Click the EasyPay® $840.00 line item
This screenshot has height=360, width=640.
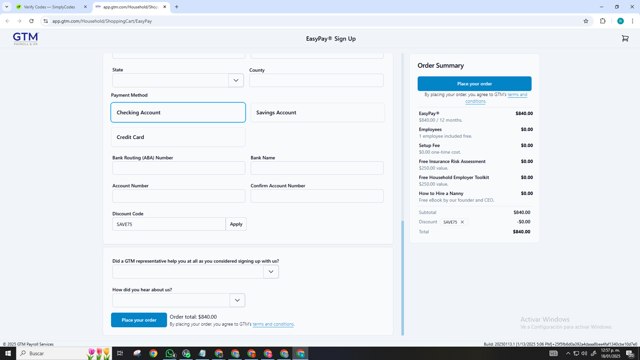[476, 116]
